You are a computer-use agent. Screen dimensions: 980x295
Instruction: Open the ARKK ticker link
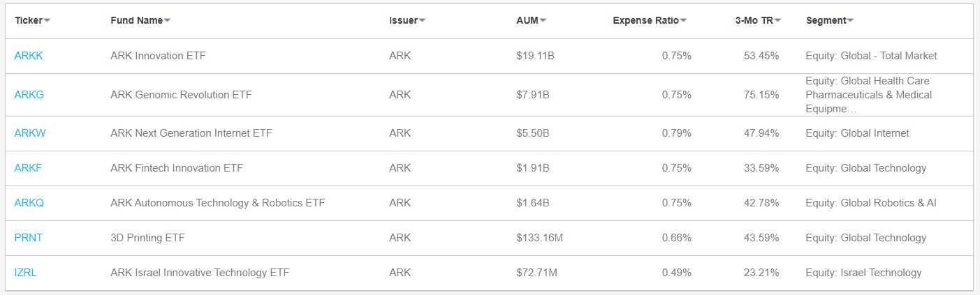[29, 56]
